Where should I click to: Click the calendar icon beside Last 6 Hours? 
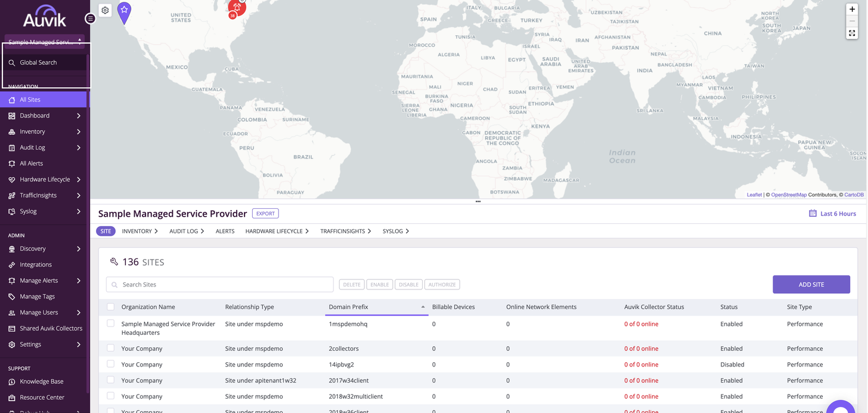813,213
